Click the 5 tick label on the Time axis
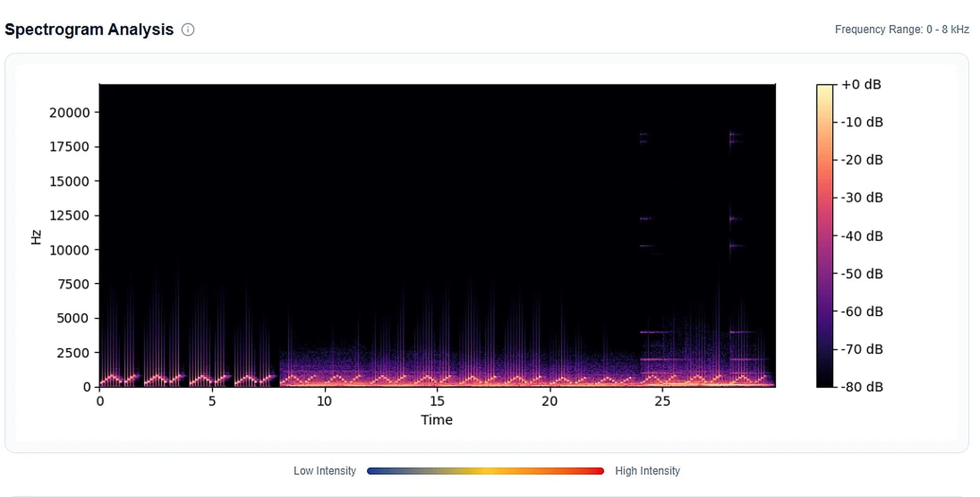The width and height of the screenshot is (980, 497). tap(212, 401)
